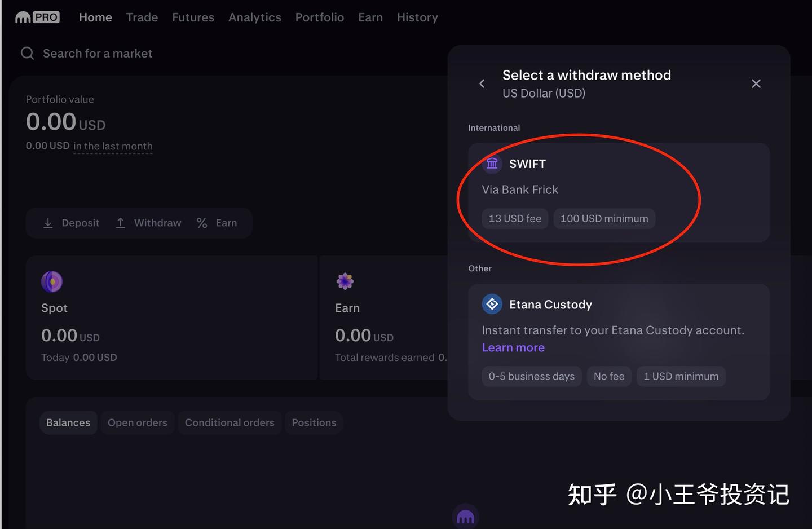Close the withdraw method panel
Screen dimensions: 812x529
(x=756, y=83)
